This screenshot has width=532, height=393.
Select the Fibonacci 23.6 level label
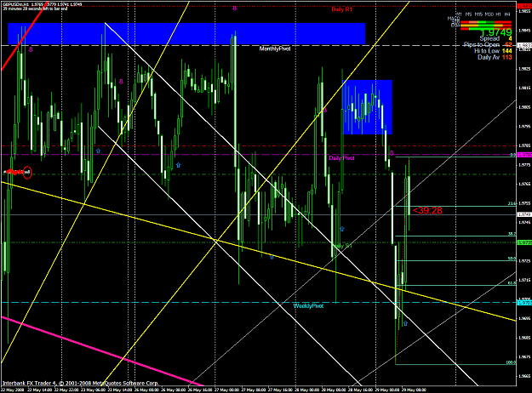(x=512, y=203)
